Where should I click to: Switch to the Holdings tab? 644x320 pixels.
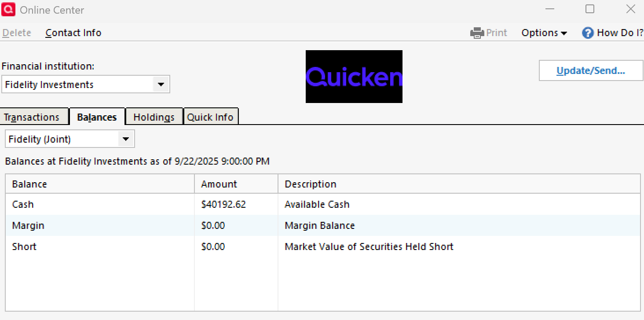pyautogui.click(x=154, y=117)
